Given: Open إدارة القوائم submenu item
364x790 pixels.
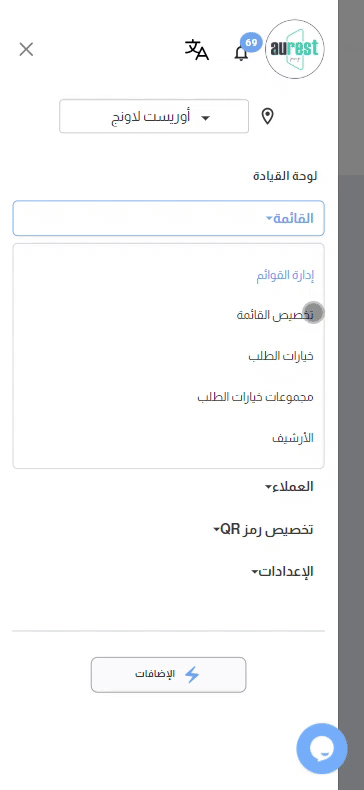Looking at the screenshot, I should [285, 276].
